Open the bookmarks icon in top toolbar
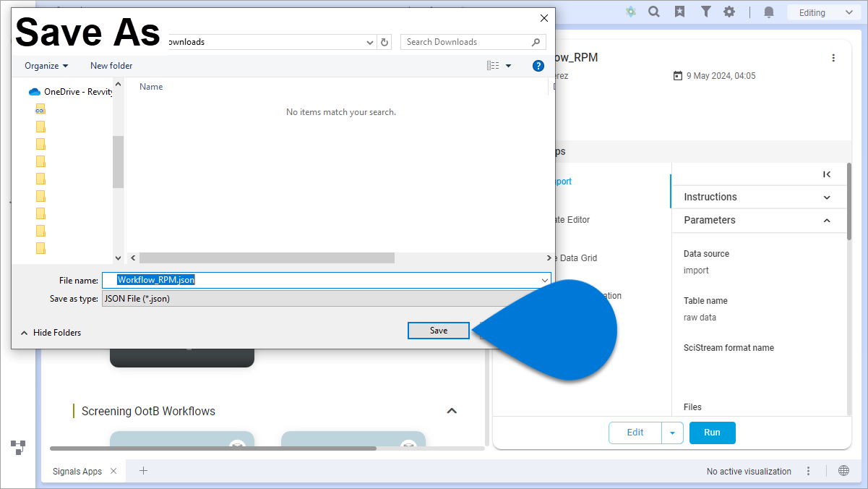Screen dimensions: 868x489 click(679, 12)
